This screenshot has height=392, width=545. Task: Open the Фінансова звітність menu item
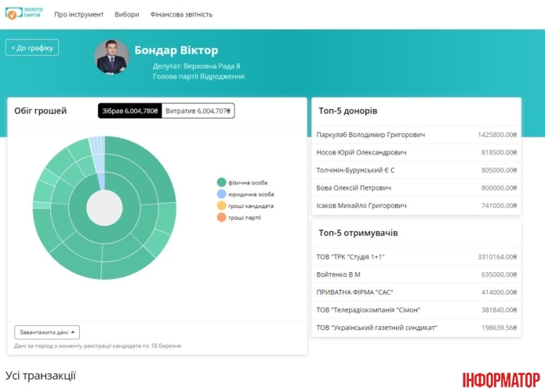181,15
